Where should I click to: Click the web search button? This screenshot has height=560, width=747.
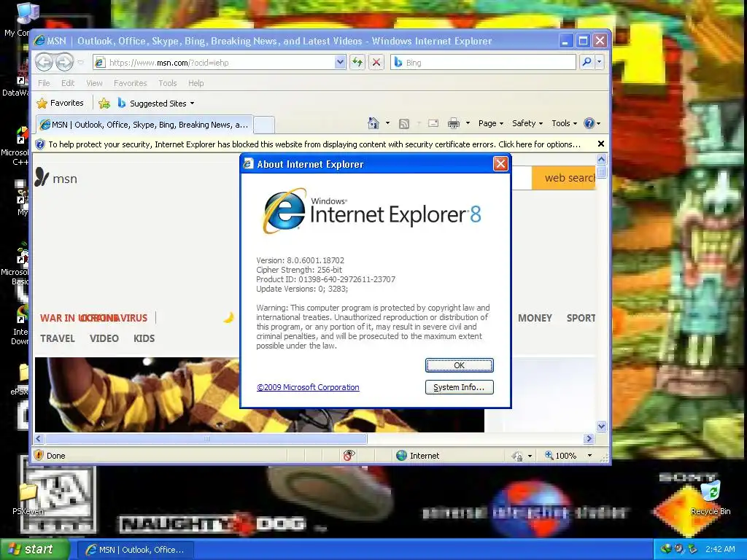[x=565, y=178]
